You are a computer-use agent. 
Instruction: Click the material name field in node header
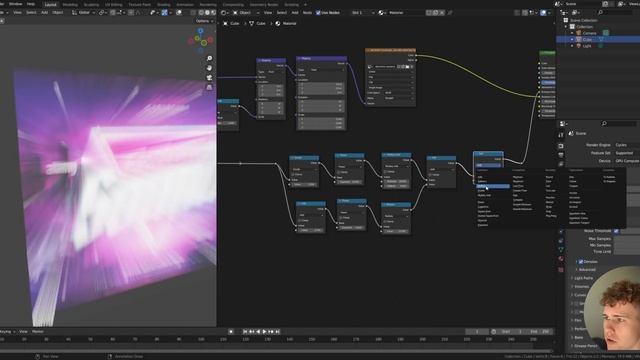[405, 13]
